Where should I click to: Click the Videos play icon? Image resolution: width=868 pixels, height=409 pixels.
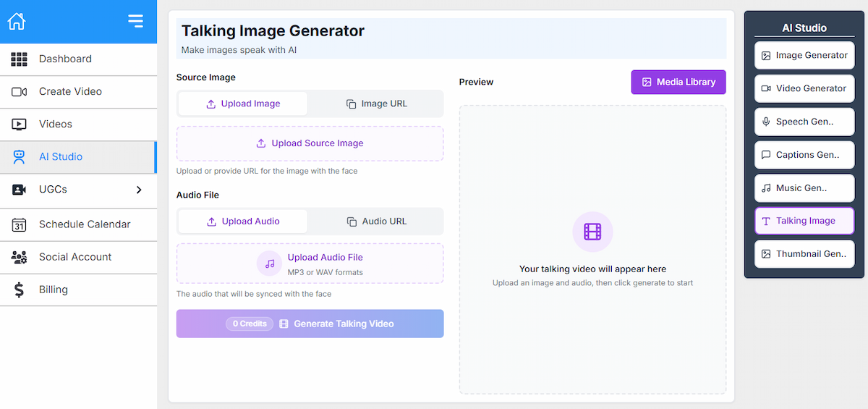20,125
